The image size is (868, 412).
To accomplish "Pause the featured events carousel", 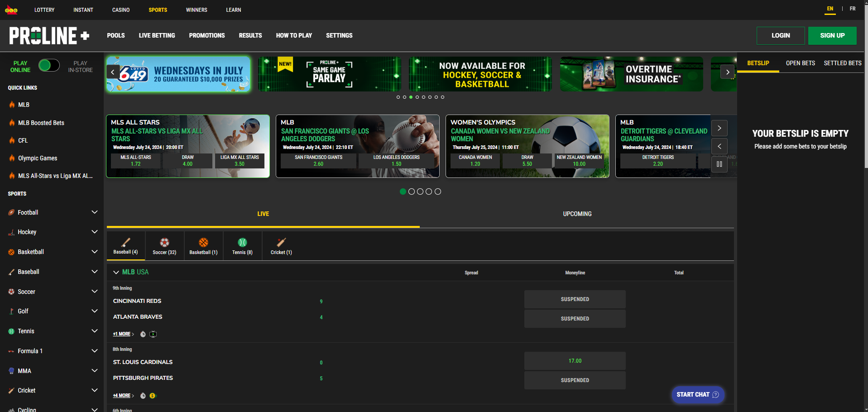I will pos(719,164).
